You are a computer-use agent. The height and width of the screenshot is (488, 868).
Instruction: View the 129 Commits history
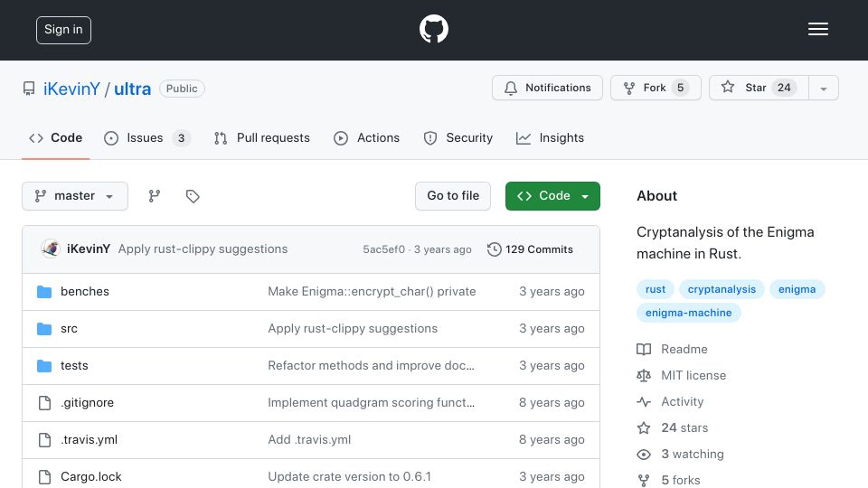pos(531,249)
